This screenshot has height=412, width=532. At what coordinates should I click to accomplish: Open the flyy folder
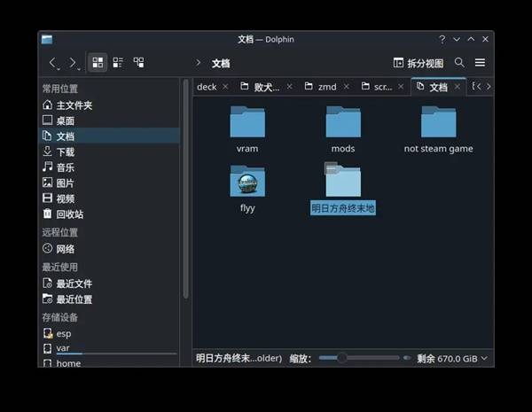pyautogui.click(x=247, y=183)
